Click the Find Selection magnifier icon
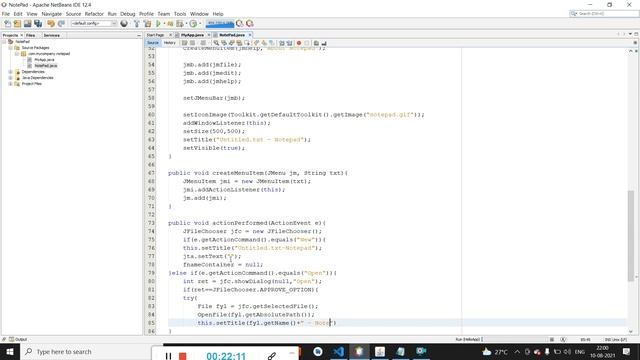 [x=216, y=43]
